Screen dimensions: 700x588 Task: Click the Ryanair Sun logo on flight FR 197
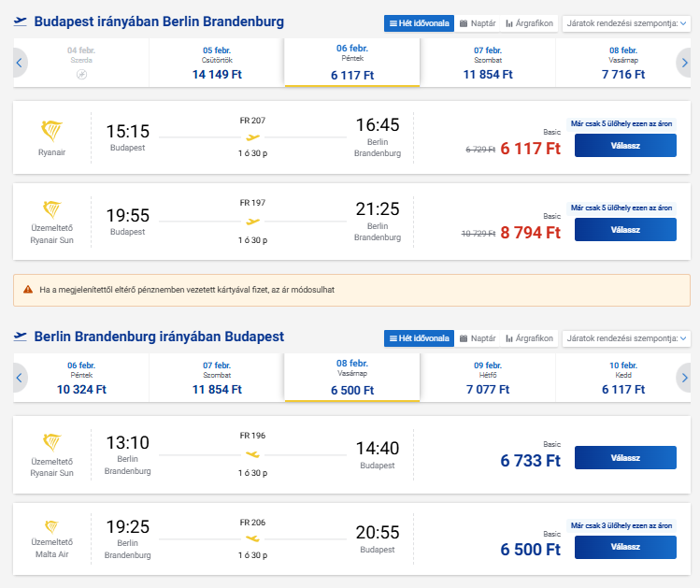pos(51,210)
